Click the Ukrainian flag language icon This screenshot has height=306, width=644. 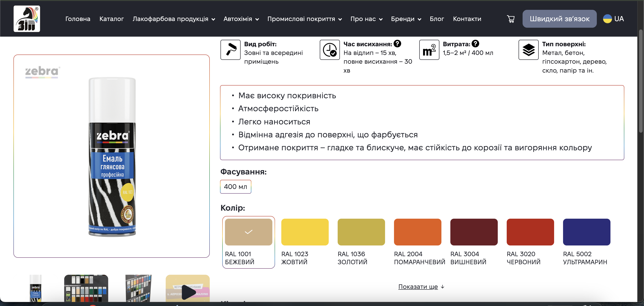(607, 19)
